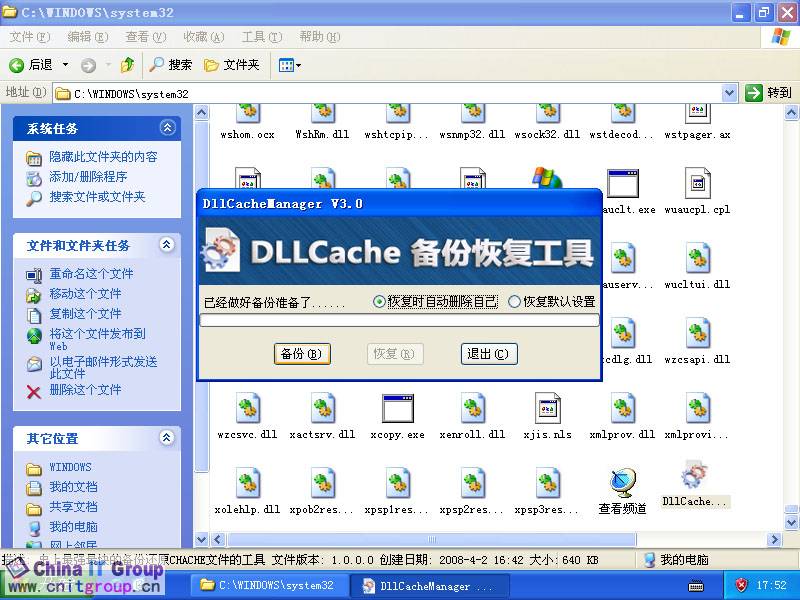This screenshot has width=800, height=600.
Task: Open 我的文档 in other places
Action: pyautogui.click(x=73, y=487)
